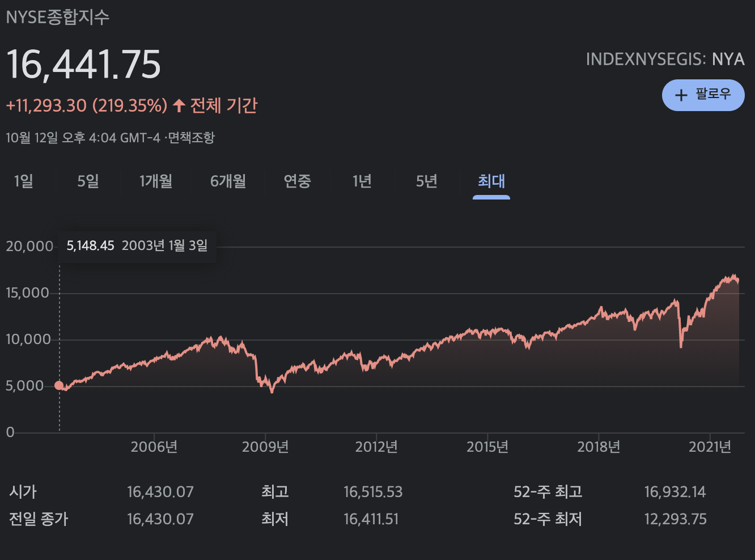Image resolution: width=755 pixels, height=560 pixels.
Task: Select the 최대 max range tab
Action: pos(491,181)
